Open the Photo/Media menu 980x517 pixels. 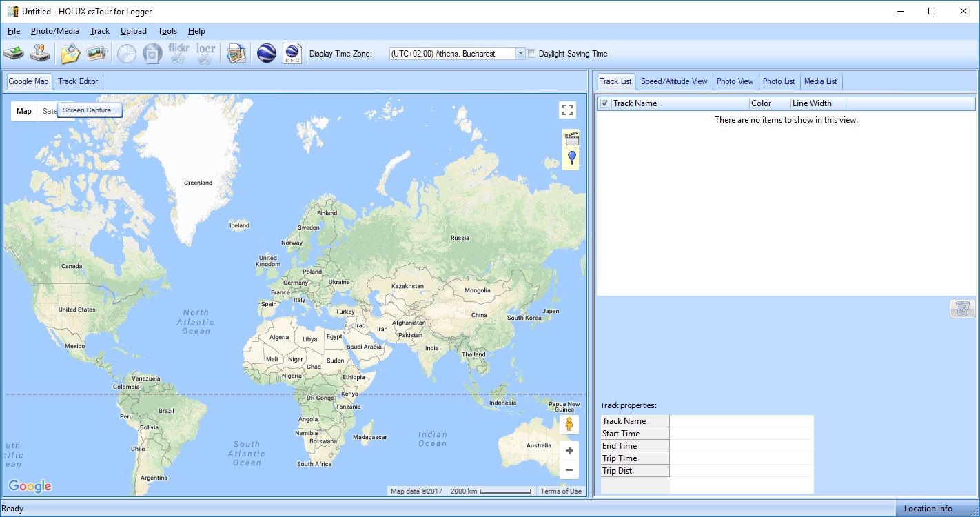[x=55, y=31]
